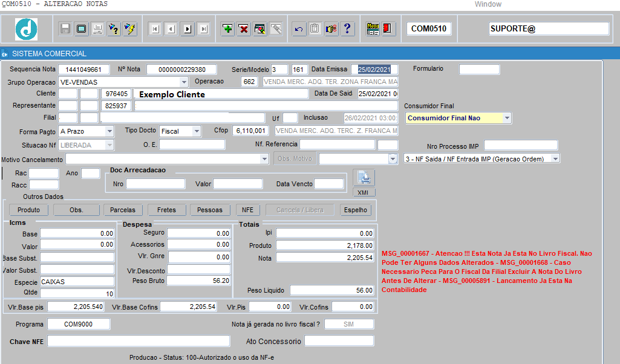Click the print document icon above XML
The width and height of the screenshot is (620, 364).
[x=364, y=177]
